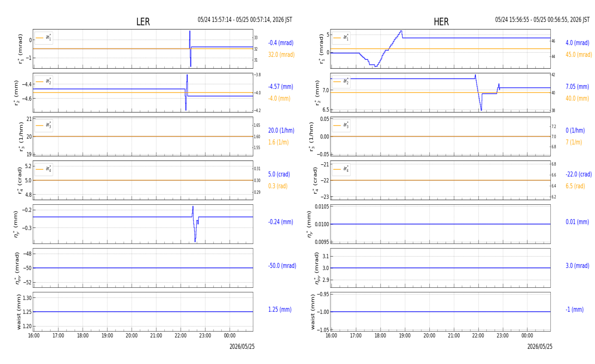Click the orange 32.0 (mrad) value
The width and height of the screenshot is (595, 364).
tap(281, 54)
